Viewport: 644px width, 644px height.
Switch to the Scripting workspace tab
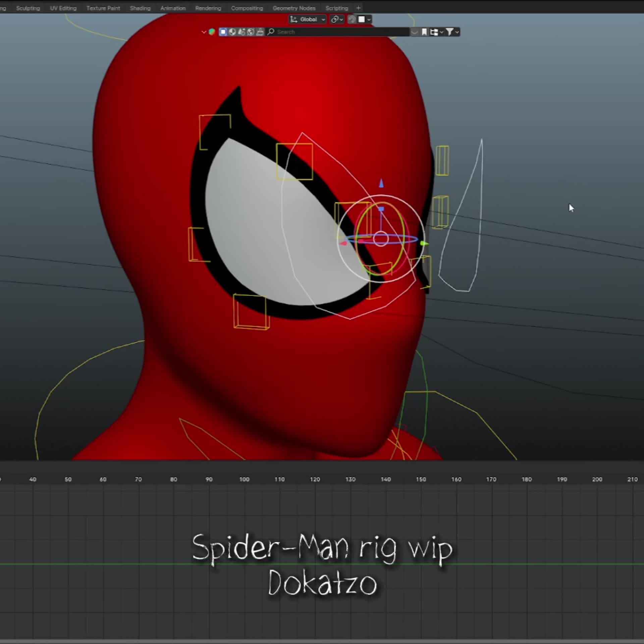click(x=337, y=8)
